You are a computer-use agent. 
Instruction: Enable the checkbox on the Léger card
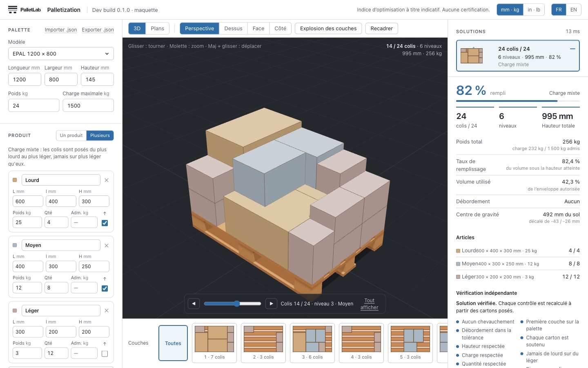(x=105, y=354)
